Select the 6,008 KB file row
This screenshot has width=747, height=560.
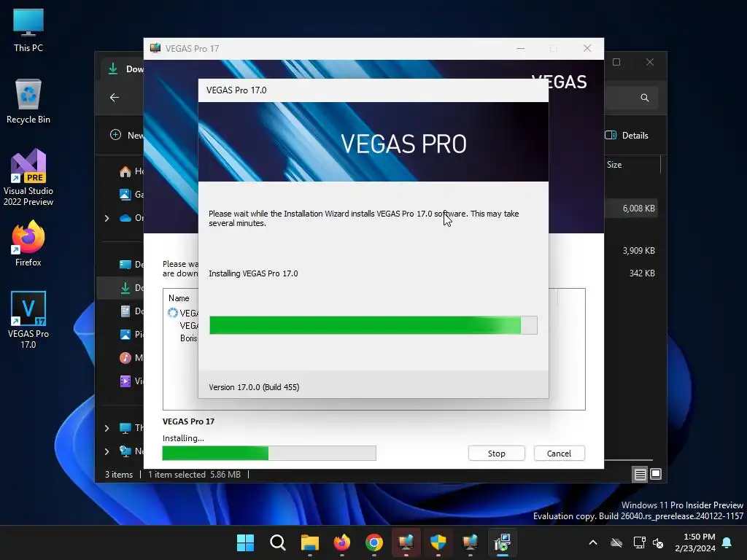(631, 209)
